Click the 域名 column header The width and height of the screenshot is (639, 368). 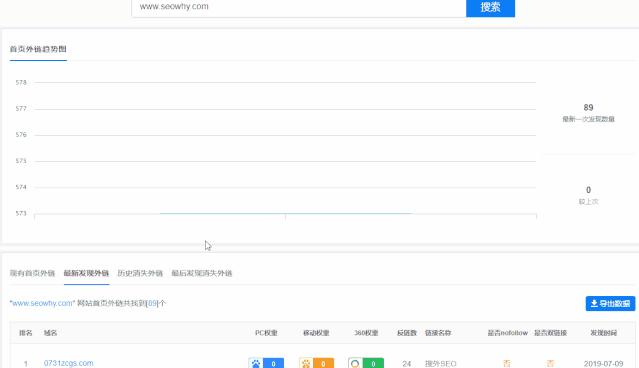(x=51, y=333)
